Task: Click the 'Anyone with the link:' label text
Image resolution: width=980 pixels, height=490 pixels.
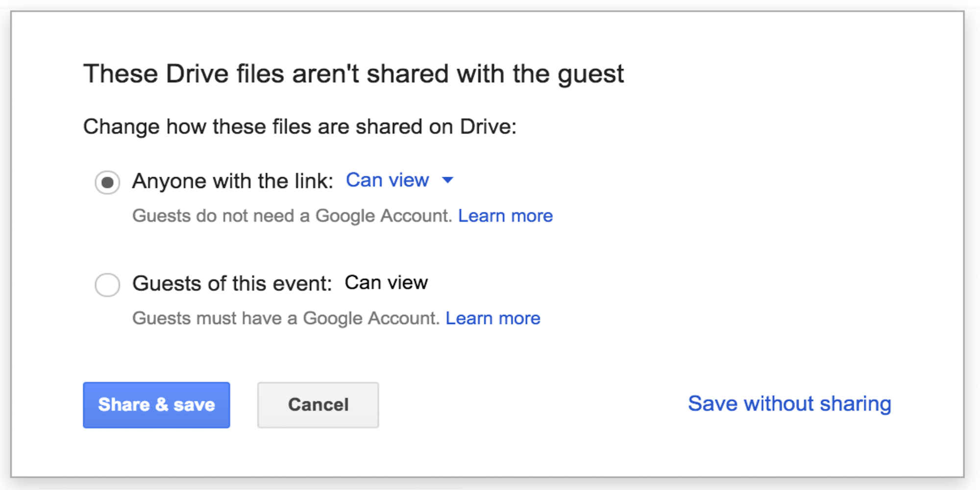Action: (233, 181)
